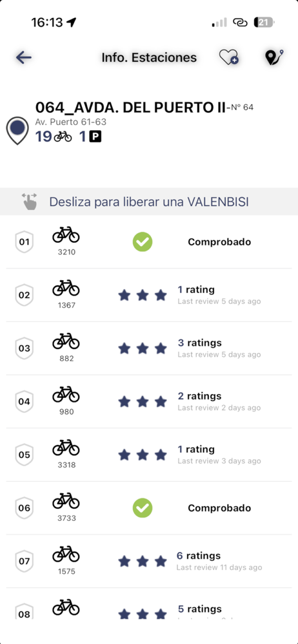This screenshot has height=644, width=298.
Task: Select dock slot 04 shield badge
Action: [x=25, y=401]
